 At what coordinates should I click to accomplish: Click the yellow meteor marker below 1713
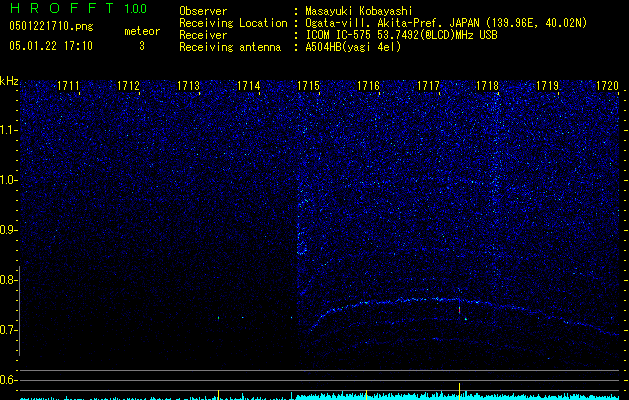[x=218, y=395]
